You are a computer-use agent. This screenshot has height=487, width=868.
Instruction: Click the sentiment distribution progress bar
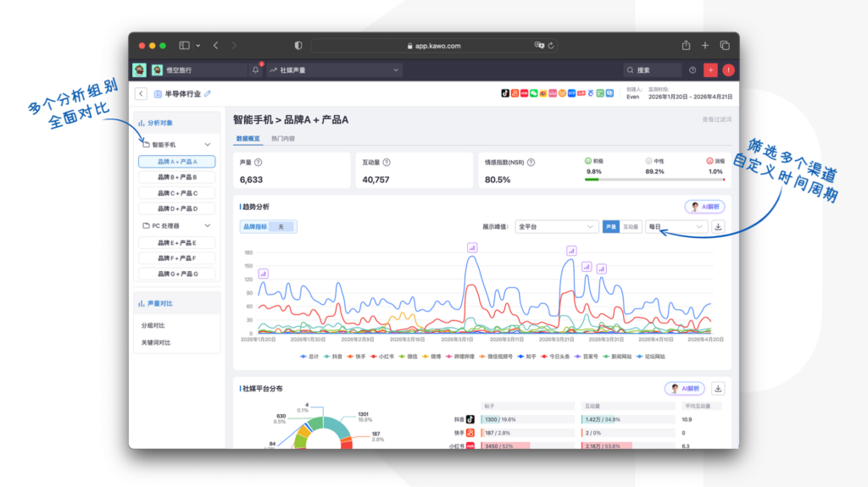[655, 180]
